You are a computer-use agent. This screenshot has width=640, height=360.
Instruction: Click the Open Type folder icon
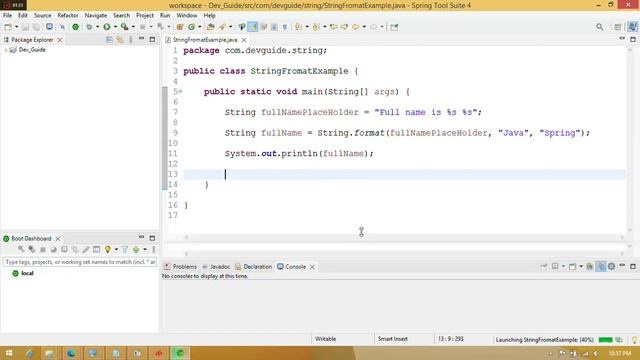pos(211,27)
